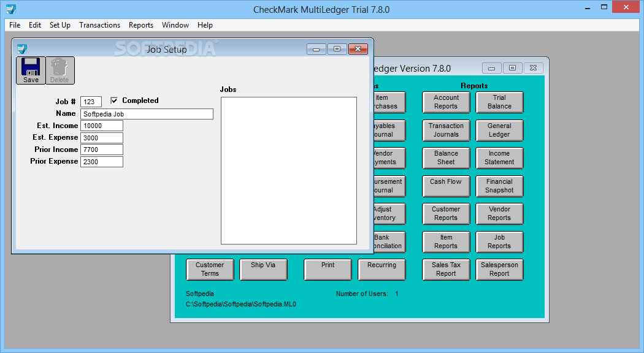Open the General Ledger report
Screen dimensions: 644x353
[x=499, y=130]
